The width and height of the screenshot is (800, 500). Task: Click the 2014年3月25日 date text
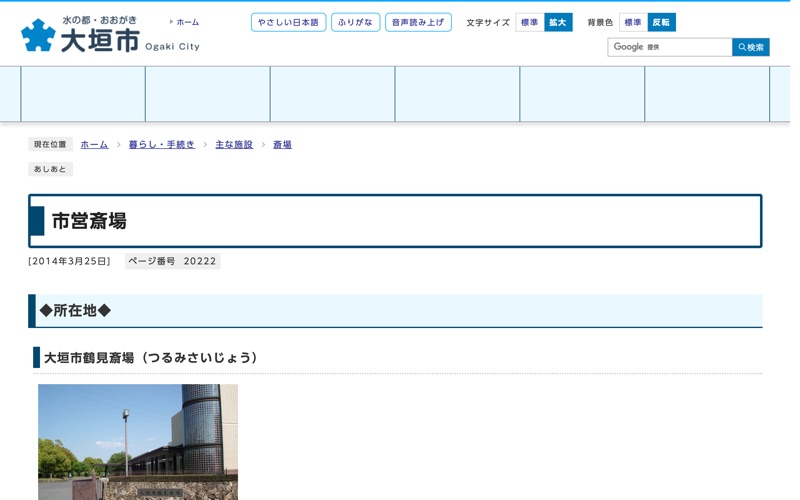tap(69, 261)
